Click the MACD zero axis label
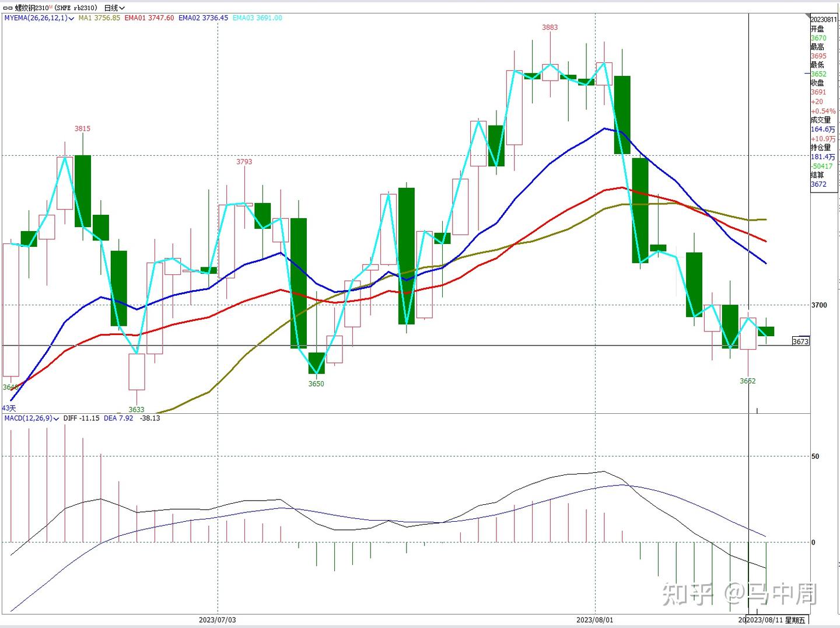Viewport: 840px width, 628px height. coord(814,543)
